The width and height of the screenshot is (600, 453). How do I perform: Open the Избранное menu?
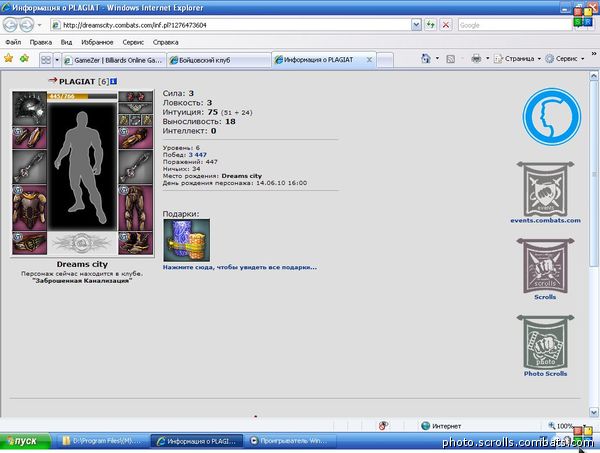pos(97,42)
